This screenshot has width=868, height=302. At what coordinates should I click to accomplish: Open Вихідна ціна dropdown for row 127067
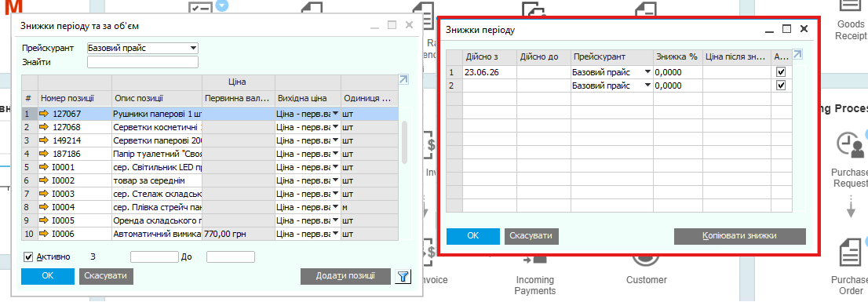pos(335,114)
